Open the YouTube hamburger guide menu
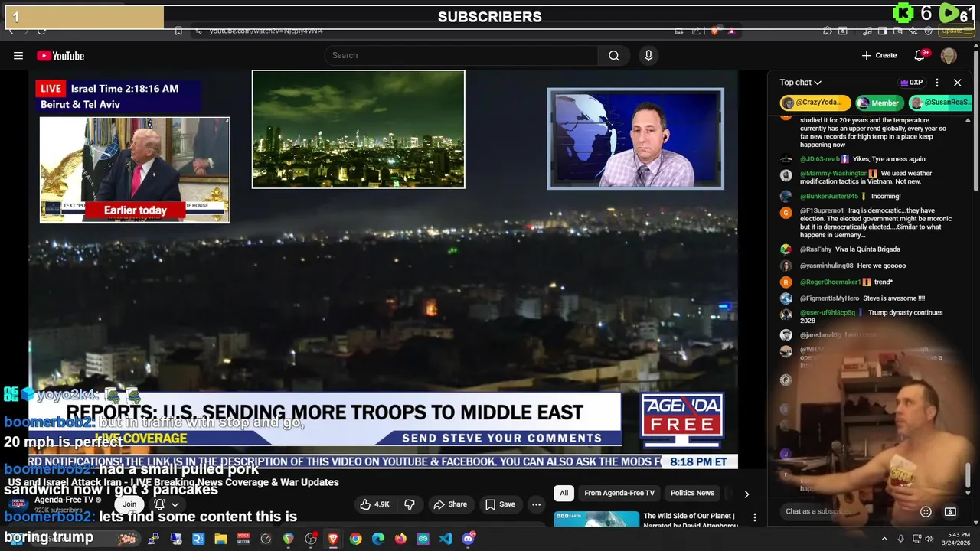 click(18, 55)
